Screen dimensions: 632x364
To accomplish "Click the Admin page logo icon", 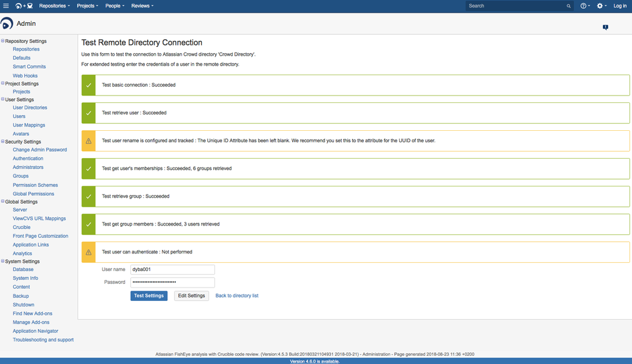I will 6,23.
